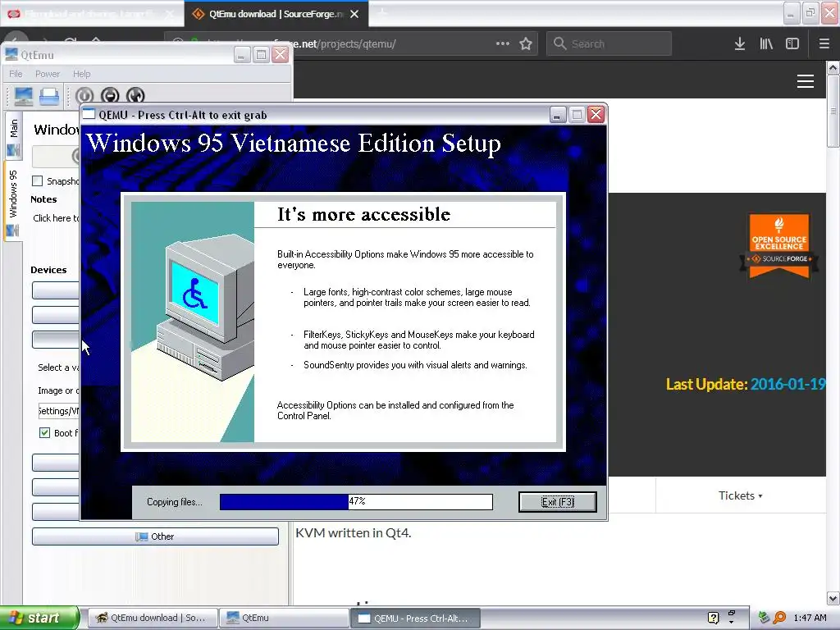Switch to QtEmu taskbar item
Image resolution: width=840 pixels, height=630 pixels.
[x=284, y=618]
